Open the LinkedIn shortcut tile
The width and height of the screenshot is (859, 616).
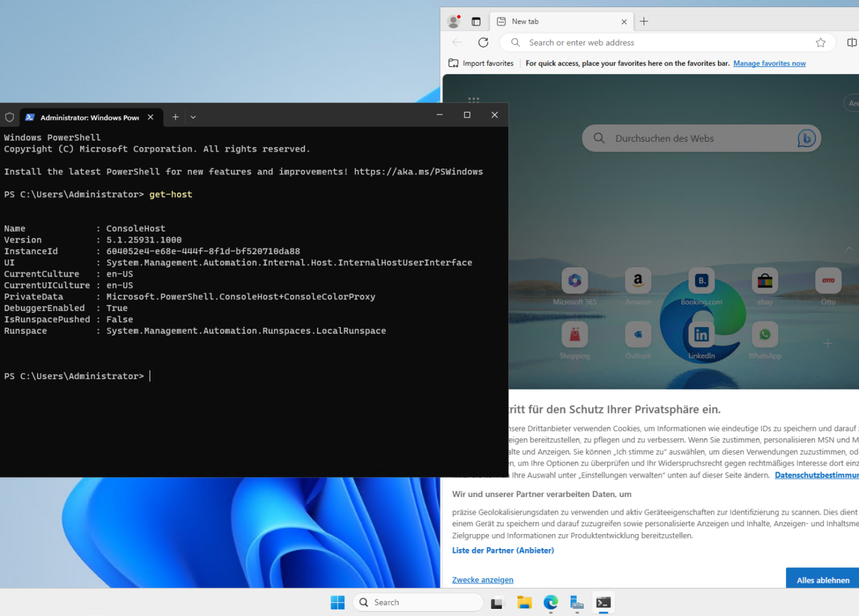click(x=701, y=334)
